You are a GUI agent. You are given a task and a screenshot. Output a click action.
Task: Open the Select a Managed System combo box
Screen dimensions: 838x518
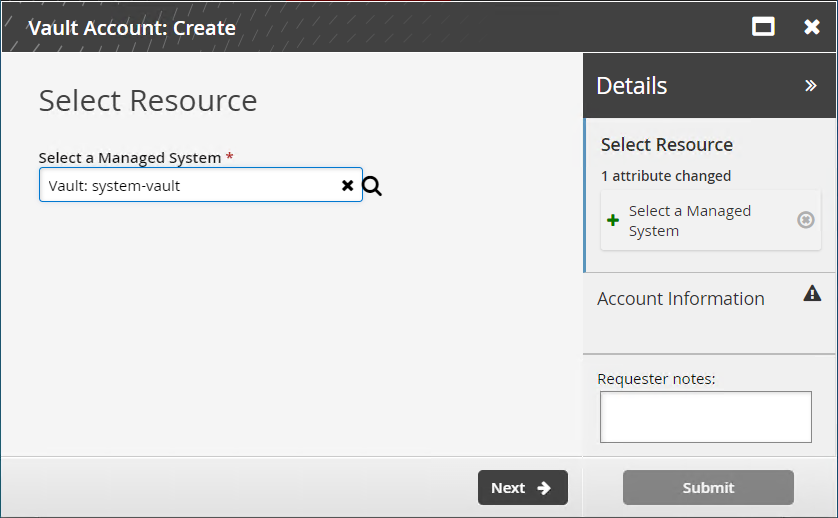point(190,185)
